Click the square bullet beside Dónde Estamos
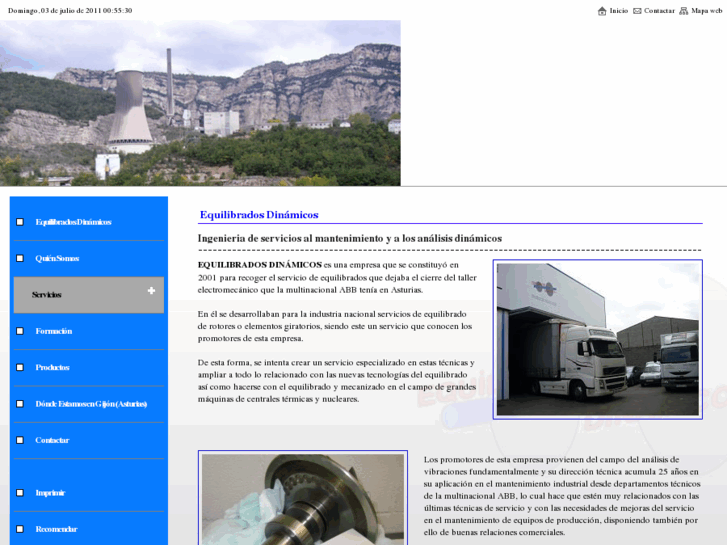 (x=20, y=404)
